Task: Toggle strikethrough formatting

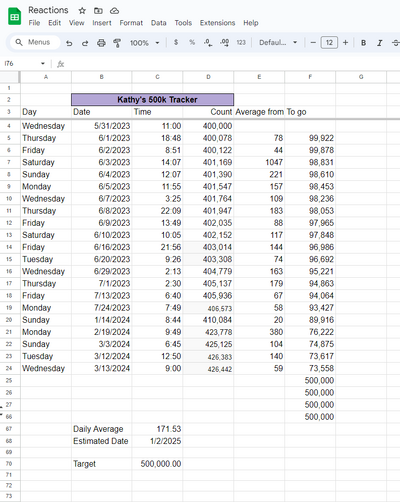Action: 395,43
